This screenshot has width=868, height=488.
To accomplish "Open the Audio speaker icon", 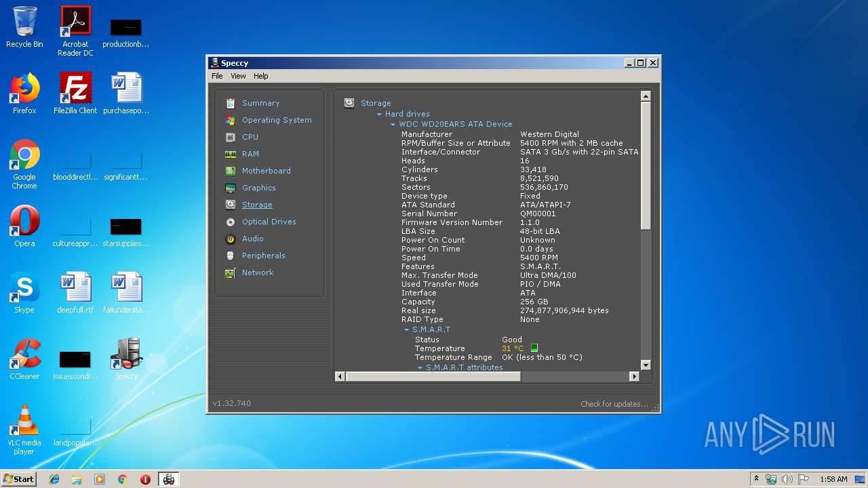I will 231,239.
